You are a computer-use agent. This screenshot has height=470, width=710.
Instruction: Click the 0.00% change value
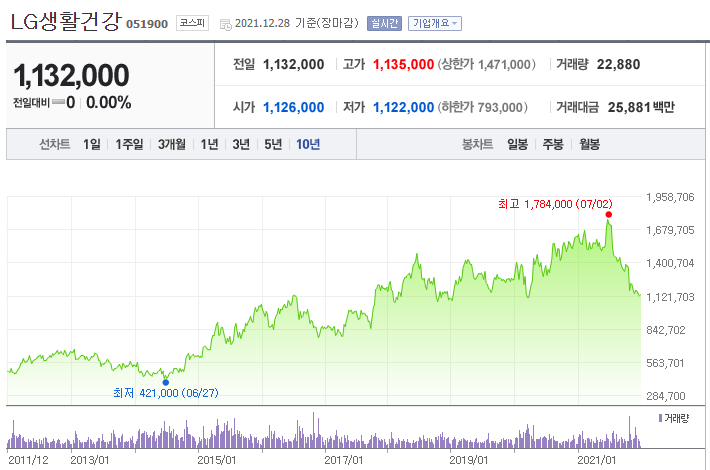coord(109,102)
